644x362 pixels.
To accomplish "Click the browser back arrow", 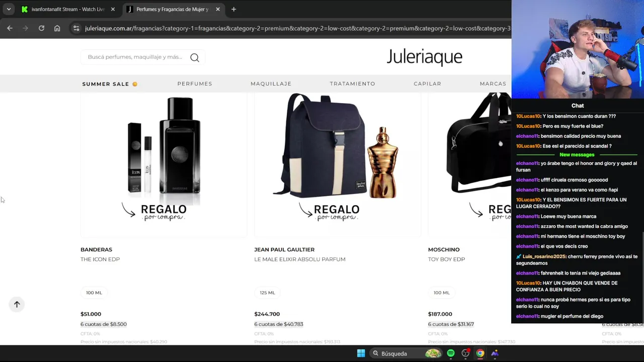I will tap(10, 28).
